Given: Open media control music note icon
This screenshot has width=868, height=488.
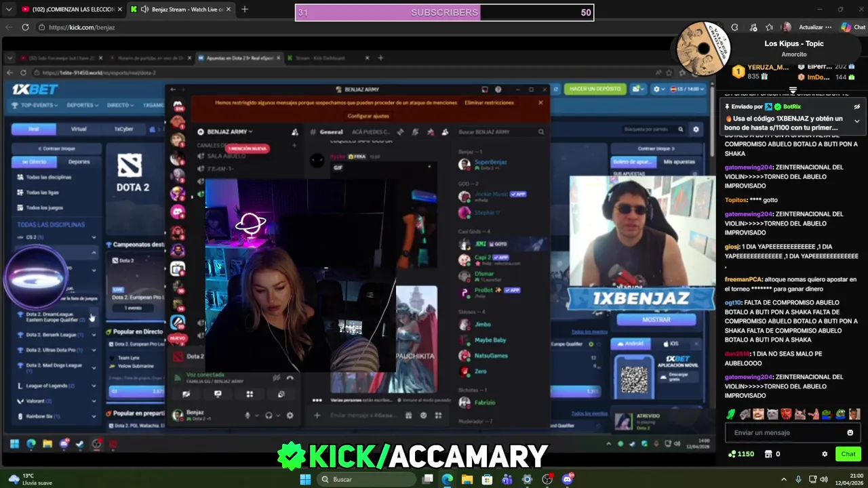Looking at the screenshot, I should 753,27.
